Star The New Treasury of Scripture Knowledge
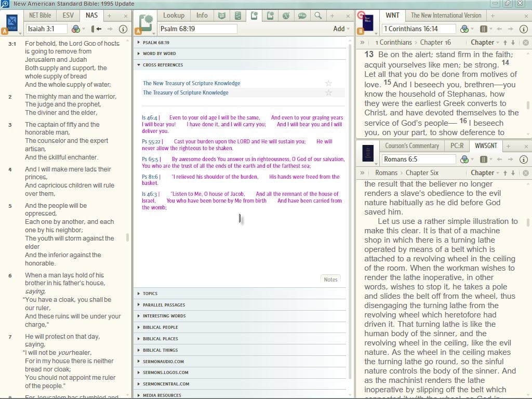Viewport: 532px width, 399px height. click(328, 83)
